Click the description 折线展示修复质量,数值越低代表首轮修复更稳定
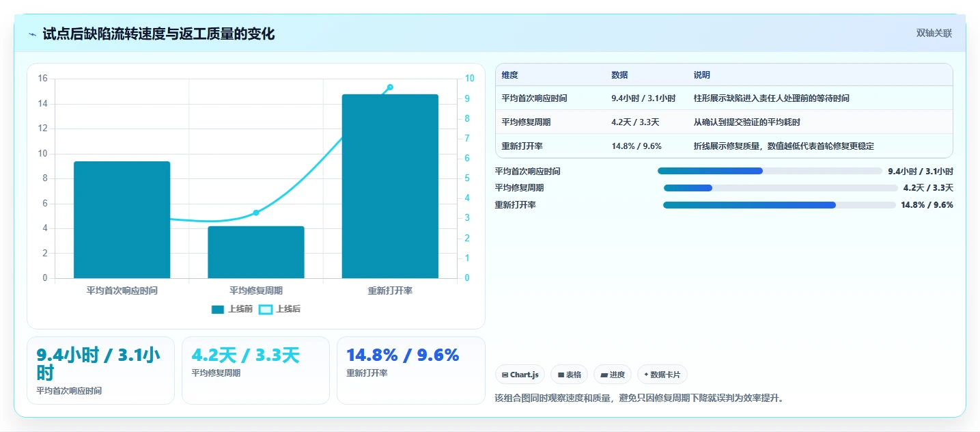 point(784,146)
